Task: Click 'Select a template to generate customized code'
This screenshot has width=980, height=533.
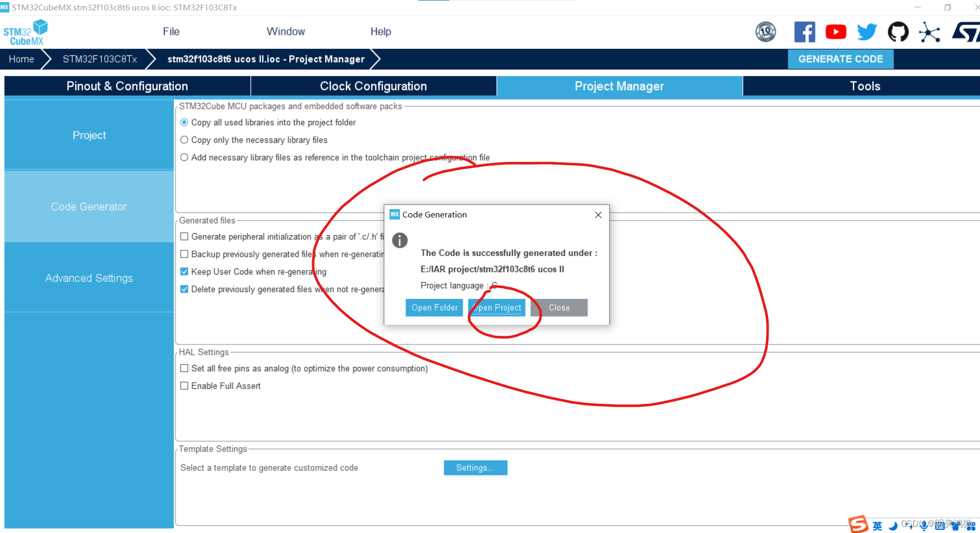Action: coord(269,468)
